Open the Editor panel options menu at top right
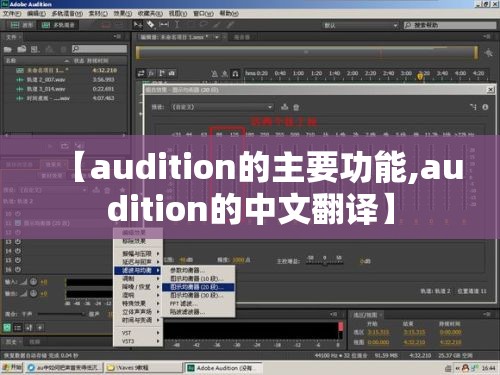Image resolution: width=500 pixels, height=375 pixels. tap(487, 36)
